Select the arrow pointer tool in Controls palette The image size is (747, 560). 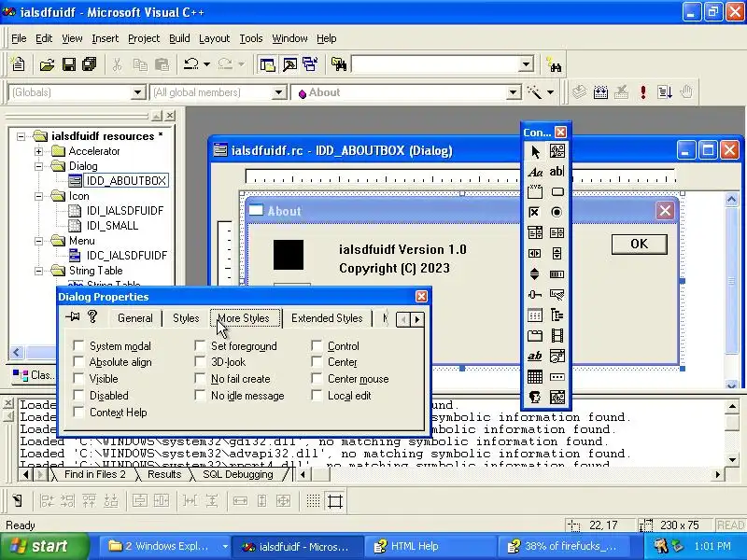pyautogui.click(x=535, y=151)
